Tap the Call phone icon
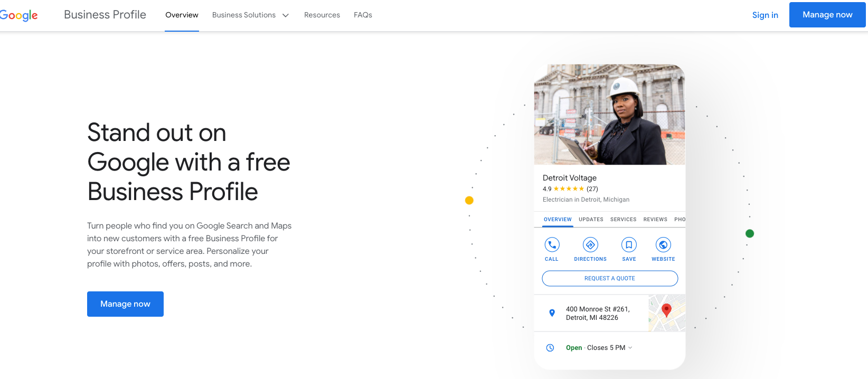 [x=552, y=245]
